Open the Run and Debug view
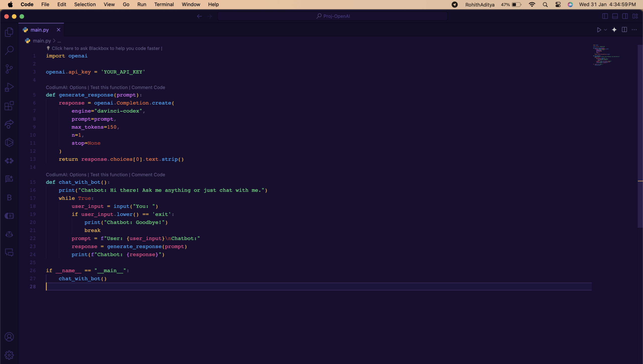Image resolution: width=643 pixels, height=364 pixels. [9, 87]
